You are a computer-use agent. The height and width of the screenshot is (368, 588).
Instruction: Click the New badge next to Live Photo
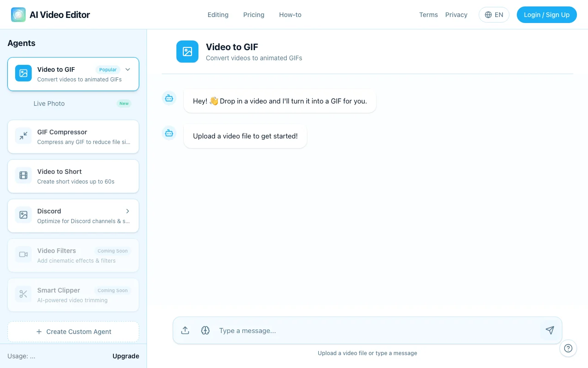pos(124,103)
